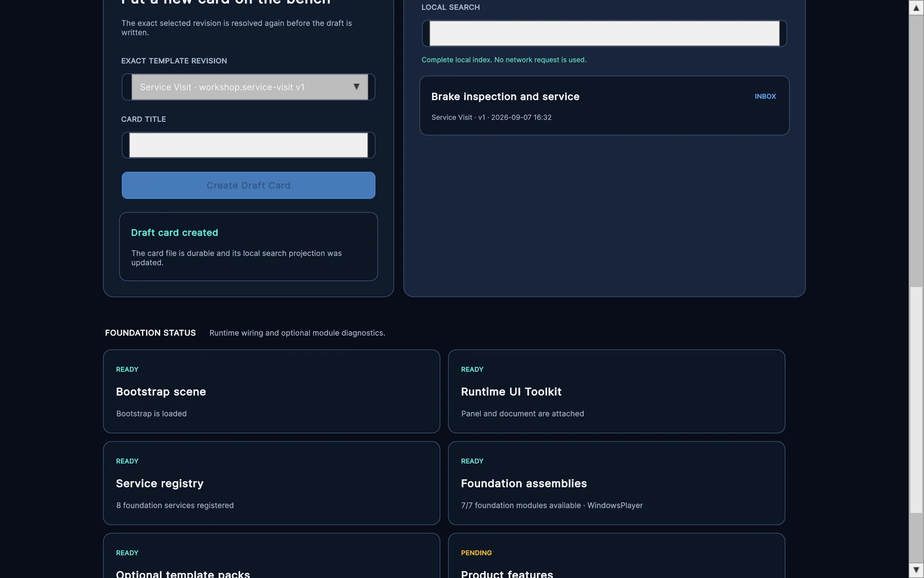Click the 'Bootstrap is loaded' text

pyautogui.click(x=151, y=414)
